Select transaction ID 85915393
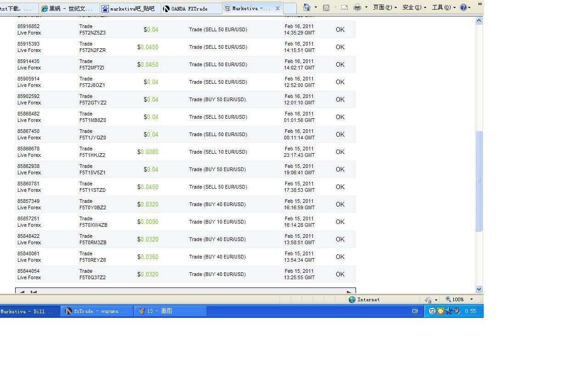 28,44
